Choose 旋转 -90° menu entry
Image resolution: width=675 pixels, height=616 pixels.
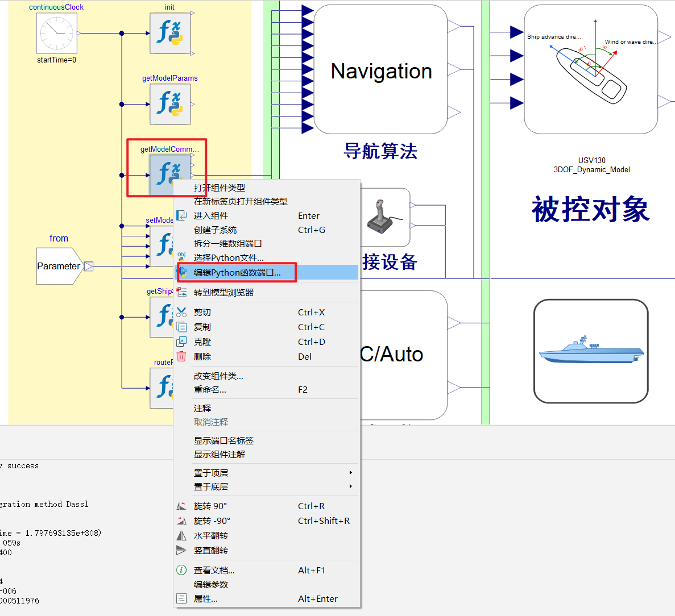pyautogui.click(x=266, y=521)
